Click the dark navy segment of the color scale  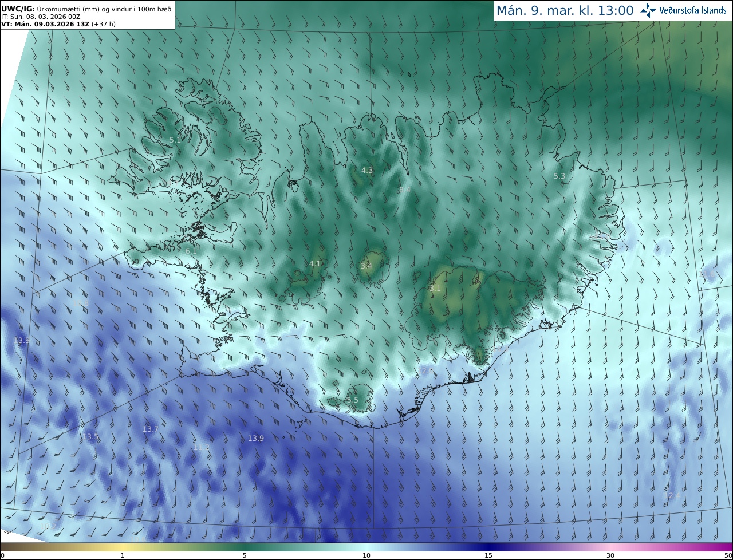[x=488, y=546]
